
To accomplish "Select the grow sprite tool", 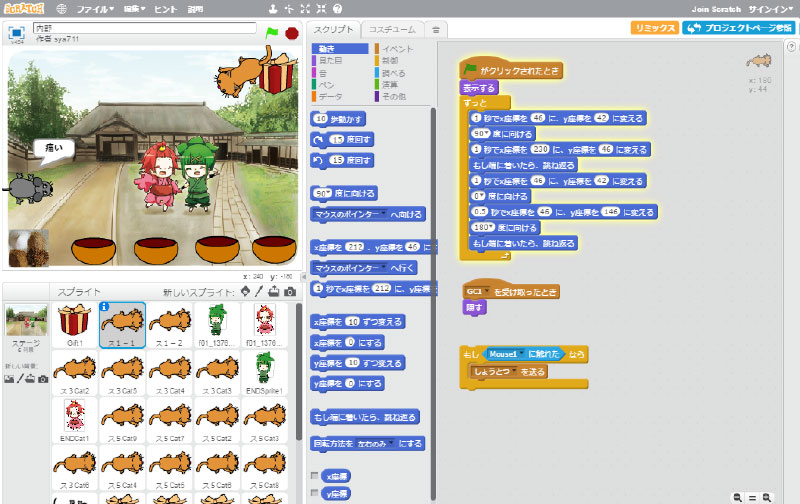I will click(x=305, y=9).
